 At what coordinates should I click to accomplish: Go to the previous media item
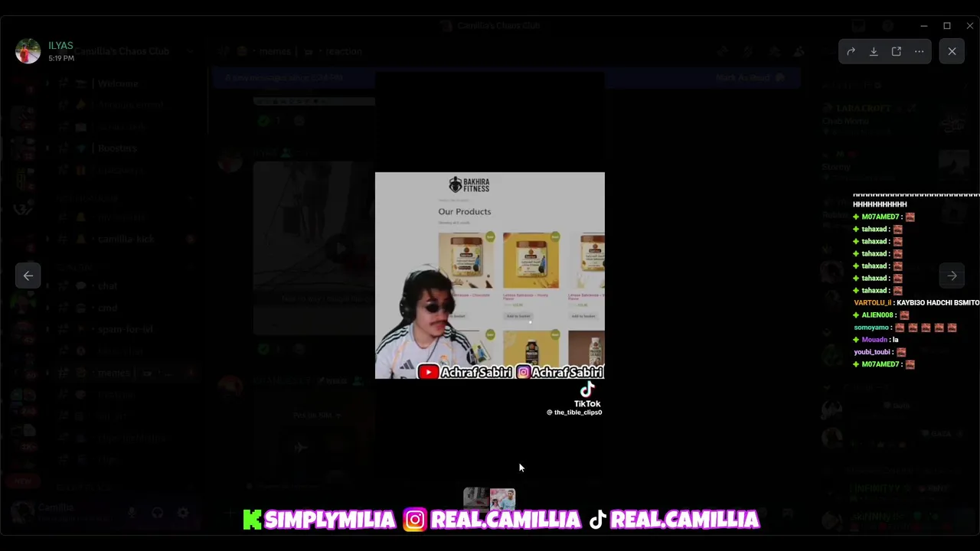pos(28,275)
